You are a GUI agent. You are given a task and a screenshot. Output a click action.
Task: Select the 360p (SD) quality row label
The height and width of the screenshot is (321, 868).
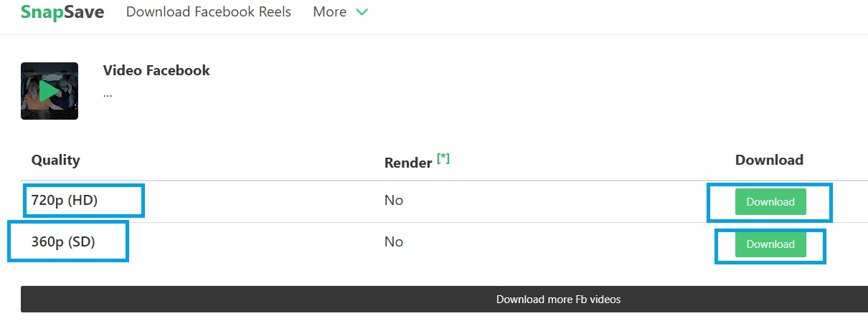coord(63,242)
